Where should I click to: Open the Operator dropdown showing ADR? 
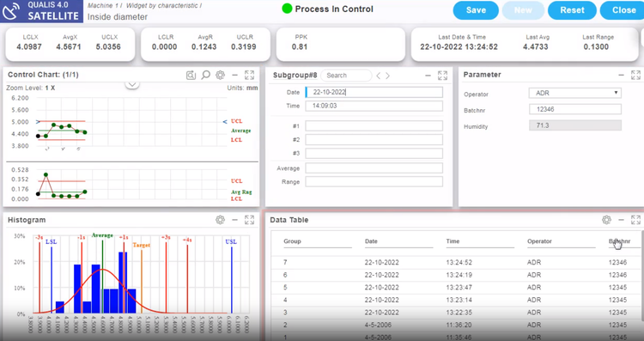click(x=575, y=93)
